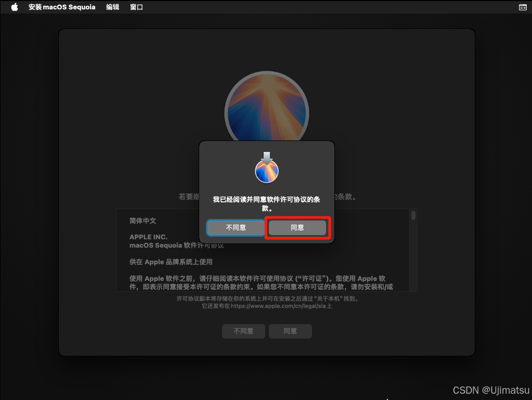
Task: Click the apple.com/cn/legal/sla URL text
Action: (x=278, y=306)
